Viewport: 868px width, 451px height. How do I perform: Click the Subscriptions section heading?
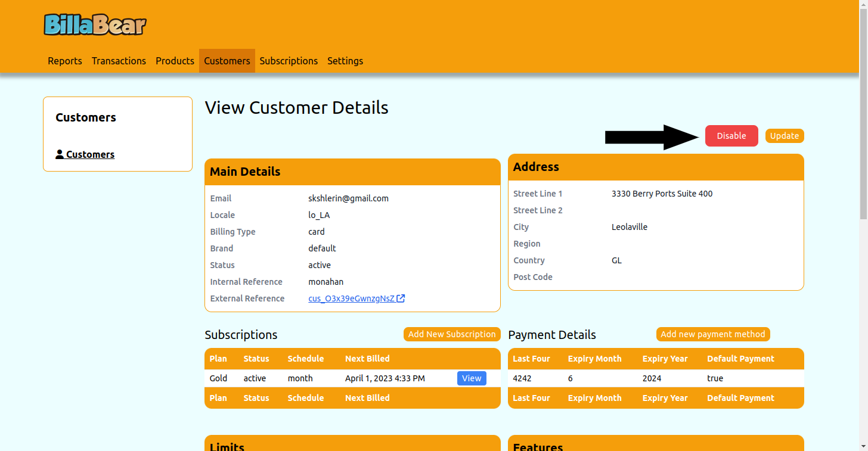(x=241, y=335)
